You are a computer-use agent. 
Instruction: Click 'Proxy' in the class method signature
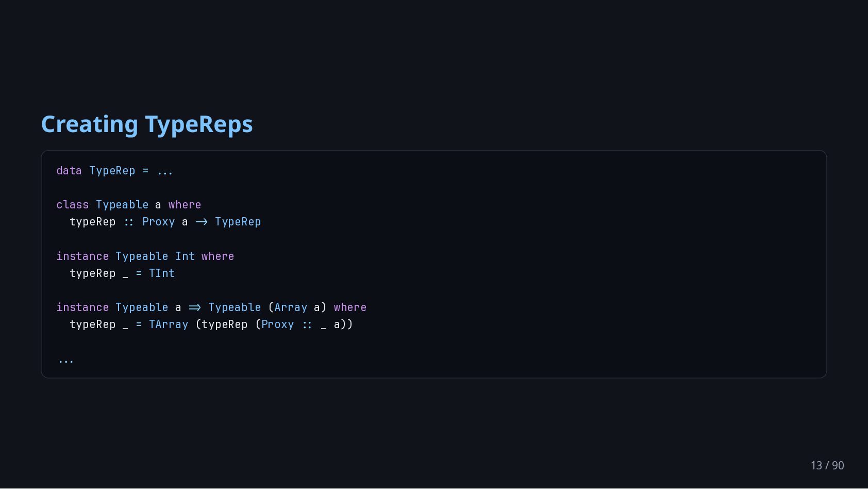(159, 222)
